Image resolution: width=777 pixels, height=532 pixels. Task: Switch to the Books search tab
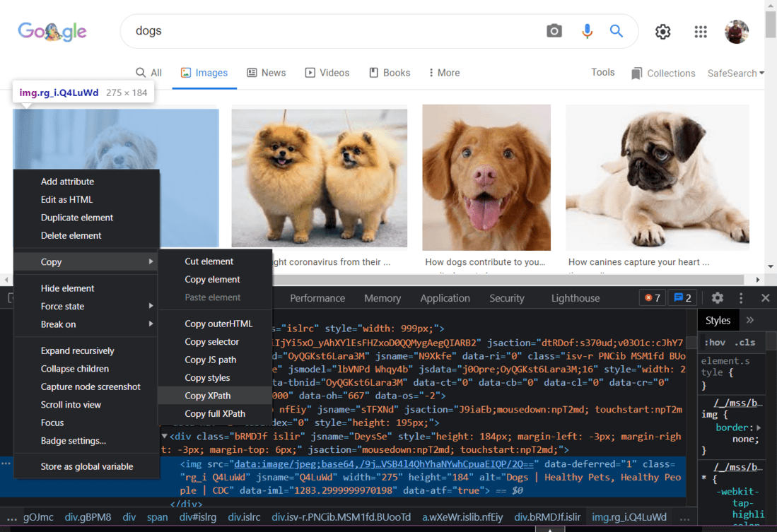click(390, 73)
